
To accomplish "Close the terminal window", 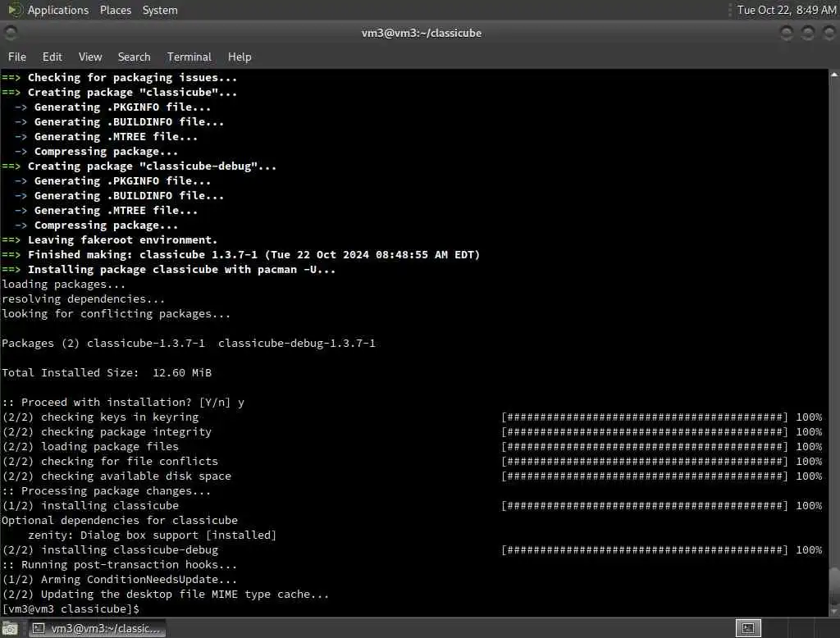I will point(829,34).
